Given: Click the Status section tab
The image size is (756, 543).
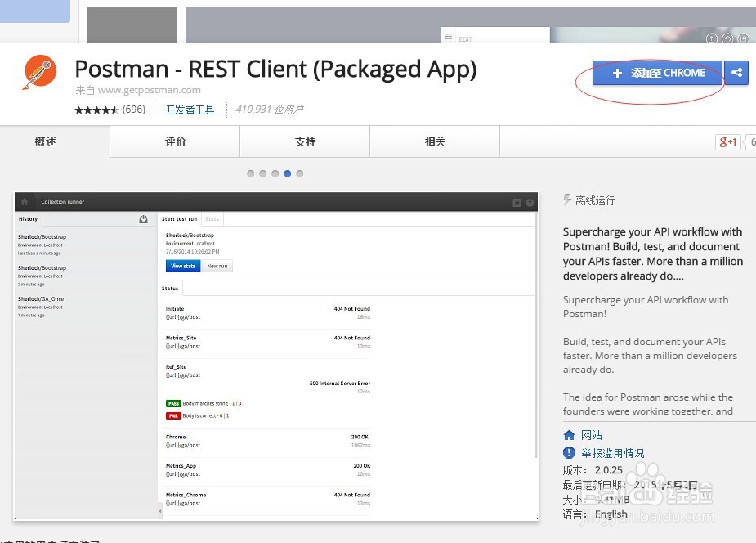Looking at the screenshot, I should click(x=170, y=289).
